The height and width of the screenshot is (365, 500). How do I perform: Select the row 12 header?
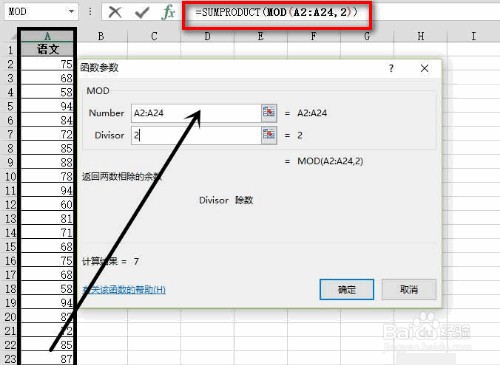click(10, 204)
